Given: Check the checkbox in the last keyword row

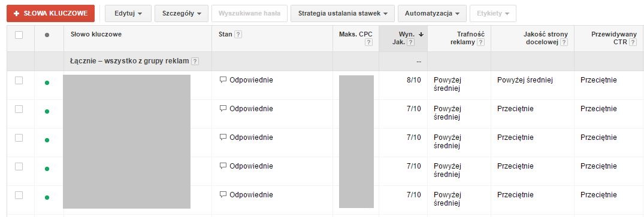Looking at the screenshot, I should point(19,195).
